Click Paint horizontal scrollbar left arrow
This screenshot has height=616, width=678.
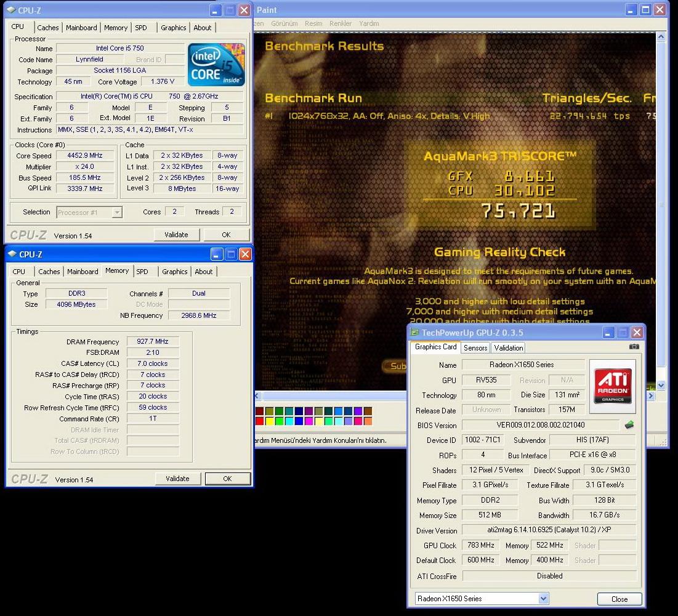click(x=257, y=395)
